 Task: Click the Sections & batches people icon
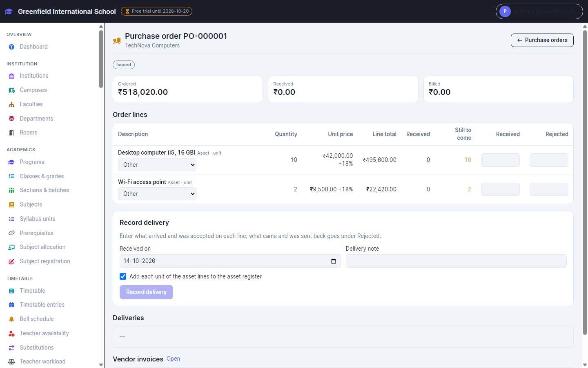point(11,191)
